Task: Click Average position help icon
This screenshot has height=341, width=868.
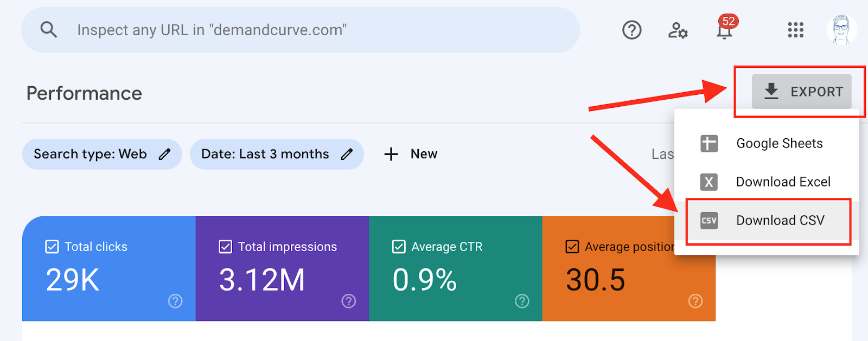Action: pyautogui.click(x=695, y=301)
